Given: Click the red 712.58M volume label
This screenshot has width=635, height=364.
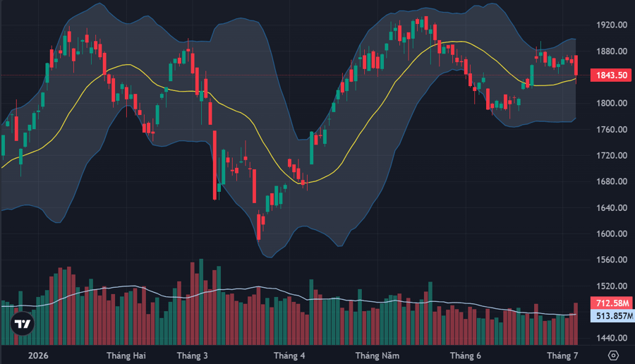Looking at the screenshot, I should pos(612,303).
